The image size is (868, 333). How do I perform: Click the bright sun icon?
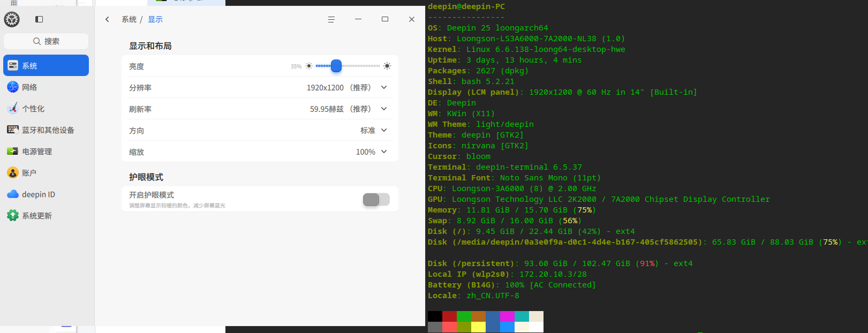pyautogui.click(x=387, y=66)
